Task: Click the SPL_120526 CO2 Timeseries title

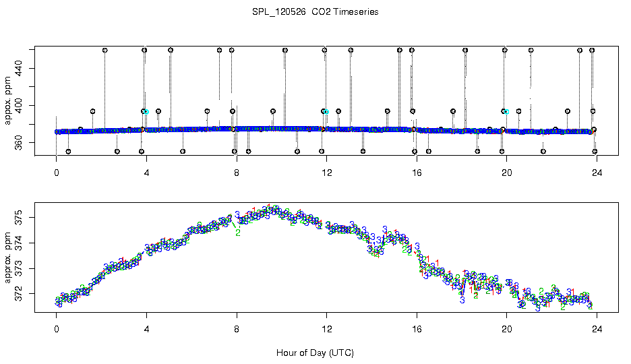Action: point(315,12)
